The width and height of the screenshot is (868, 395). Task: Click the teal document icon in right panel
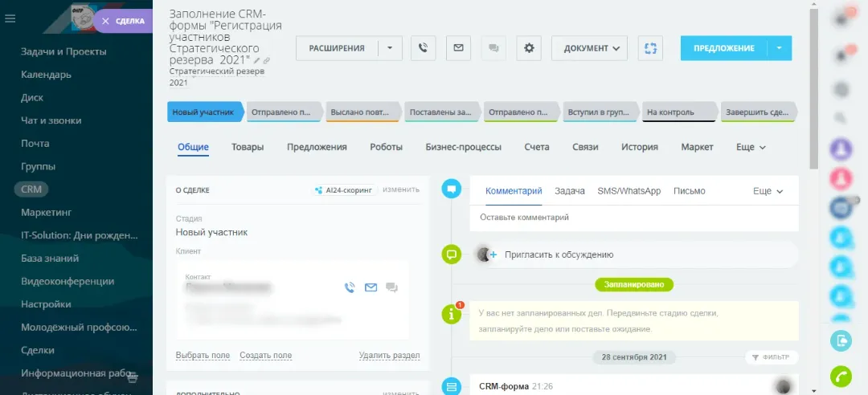[841, 340]
